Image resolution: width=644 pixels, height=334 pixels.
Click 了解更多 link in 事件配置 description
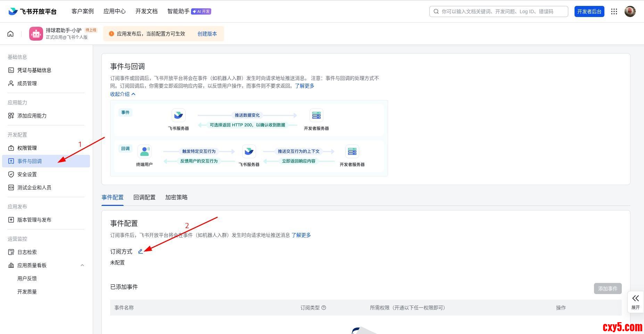(x=301, y=235)
